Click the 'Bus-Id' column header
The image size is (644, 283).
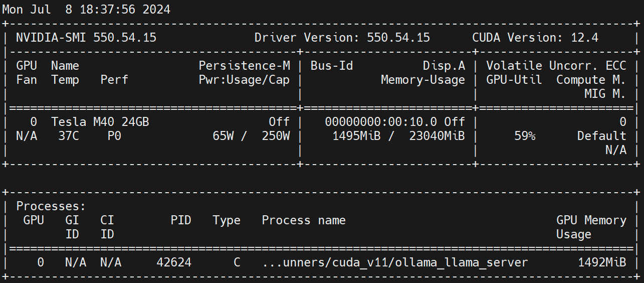click(x=332, y=66)
